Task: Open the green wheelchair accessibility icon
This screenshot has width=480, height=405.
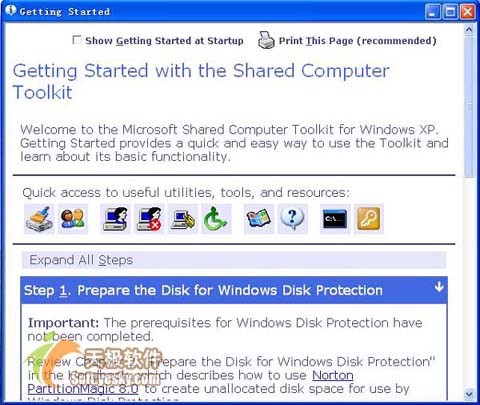Action: click(x=216, y=219)
